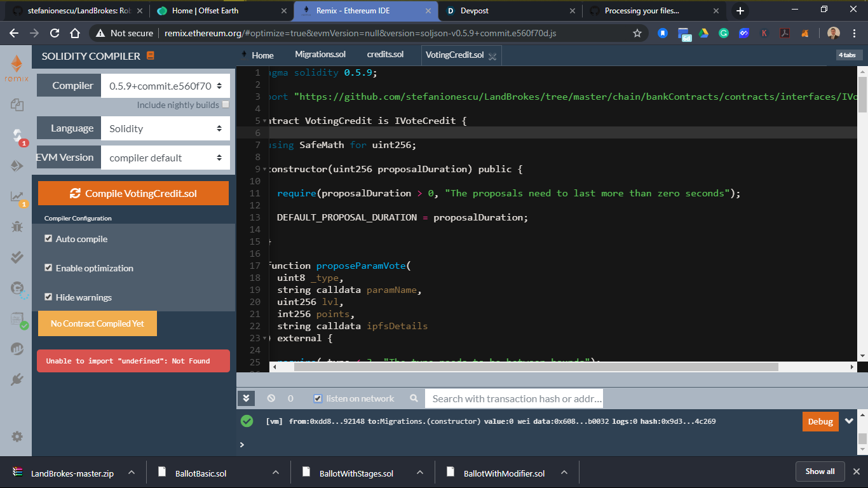Screen dimensions: 868x488
Task: Switch to the Migrations.sol editor tab
Action: pyautogui.click(x=320, y=55)
